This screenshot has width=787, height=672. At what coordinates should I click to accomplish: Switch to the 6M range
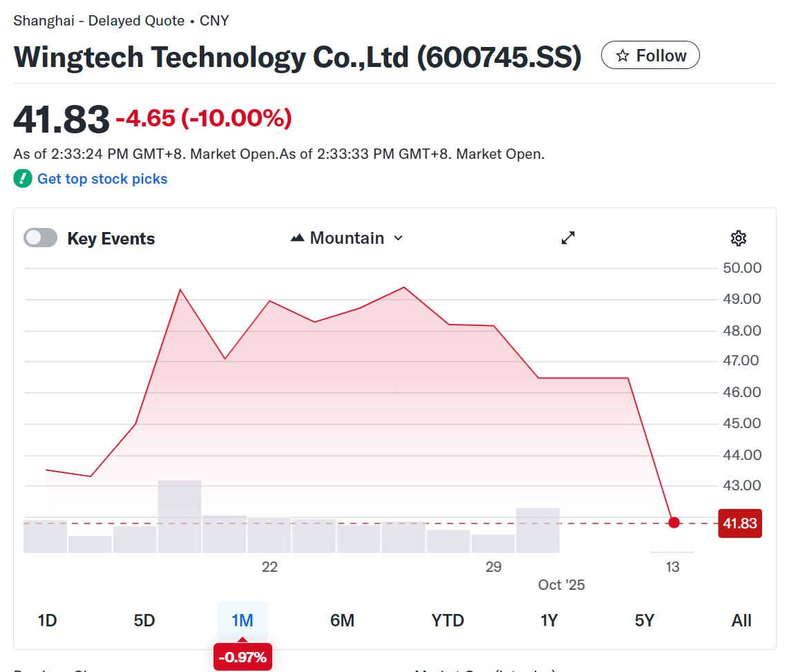click(x=342, y=620)
